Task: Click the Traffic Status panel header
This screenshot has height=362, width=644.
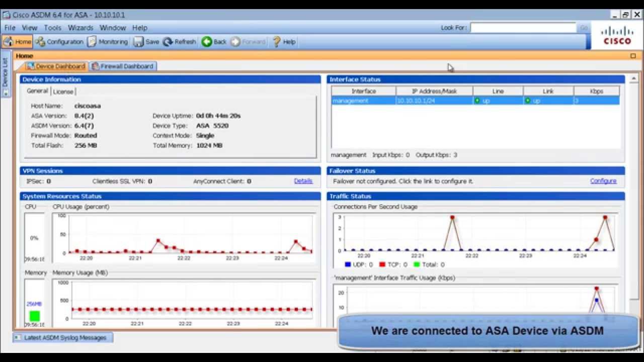Action: (x=476, y=196)
